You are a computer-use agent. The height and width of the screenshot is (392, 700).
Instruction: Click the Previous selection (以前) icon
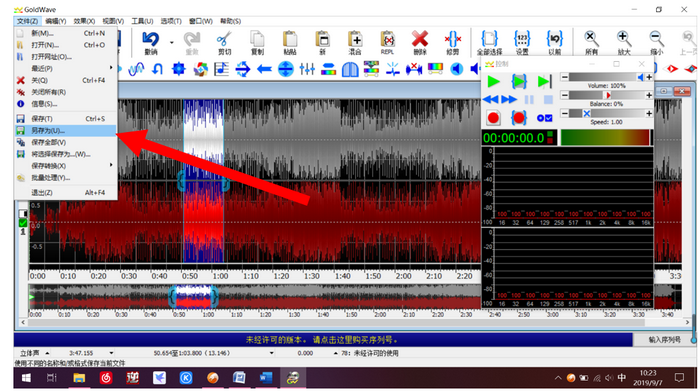554,39
